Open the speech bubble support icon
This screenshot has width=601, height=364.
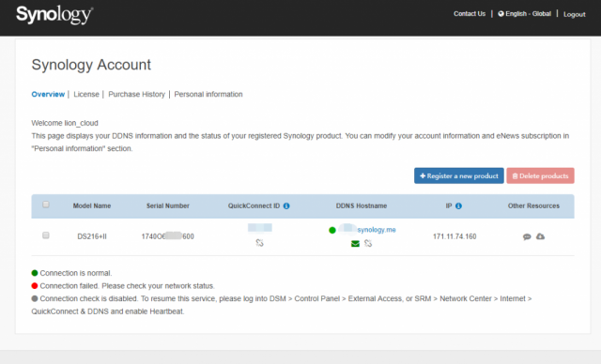pyautogui.click(x=527, y=236)
